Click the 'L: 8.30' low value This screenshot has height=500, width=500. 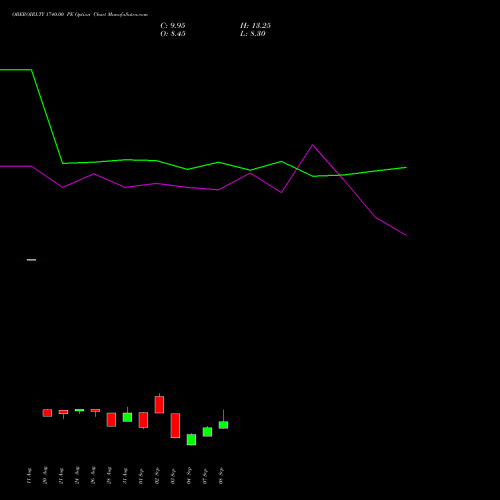coord(253,34)
